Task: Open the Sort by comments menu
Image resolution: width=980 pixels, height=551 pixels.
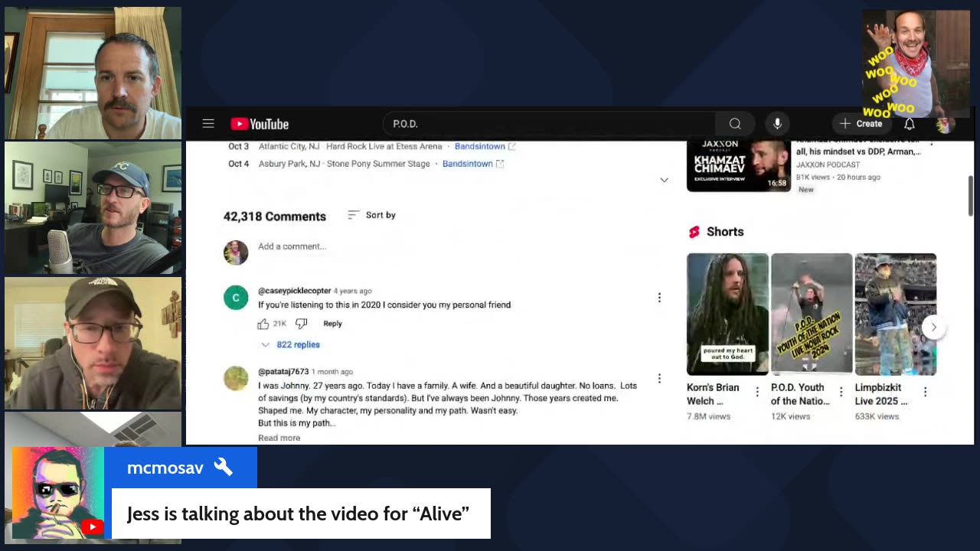Action: (x=371, y=215)
